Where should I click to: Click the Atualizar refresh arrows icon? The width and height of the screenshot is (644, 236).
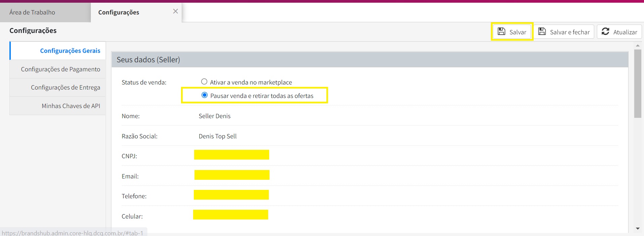point(605,32)
